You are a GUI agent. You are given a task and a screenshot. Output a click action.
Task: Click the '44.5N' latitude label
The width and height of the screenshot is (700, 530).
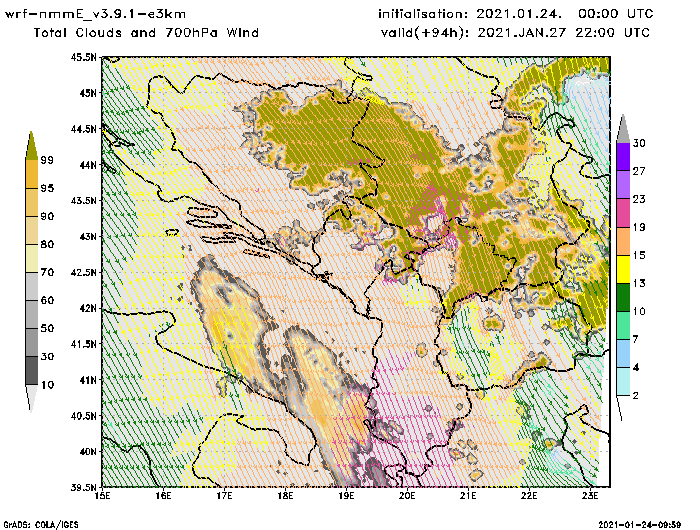(x=83, y=129)
